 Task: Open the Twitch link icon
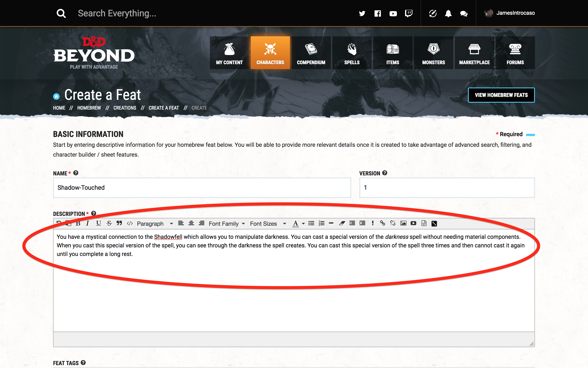pos(409,13)
